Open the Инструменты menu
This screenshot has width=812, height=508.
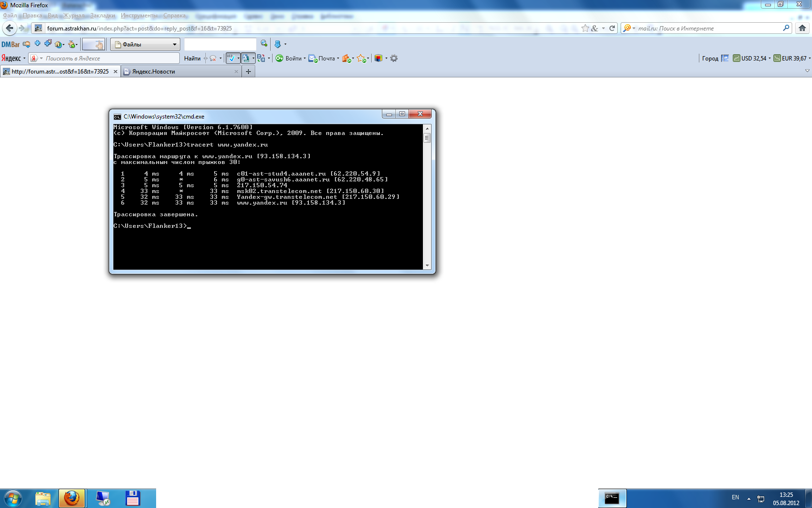(x=139, y=15)
